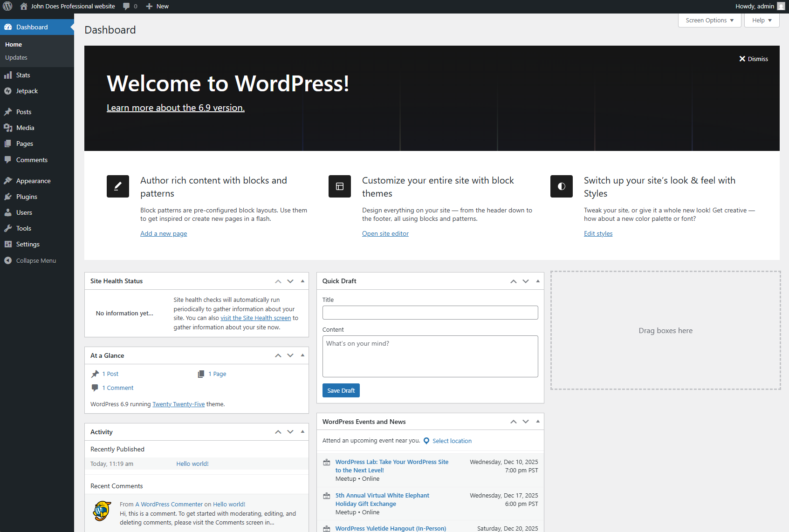Open the New menu in the admin bar
Screen dimensions: 789x532
click(x=157, y=6)
